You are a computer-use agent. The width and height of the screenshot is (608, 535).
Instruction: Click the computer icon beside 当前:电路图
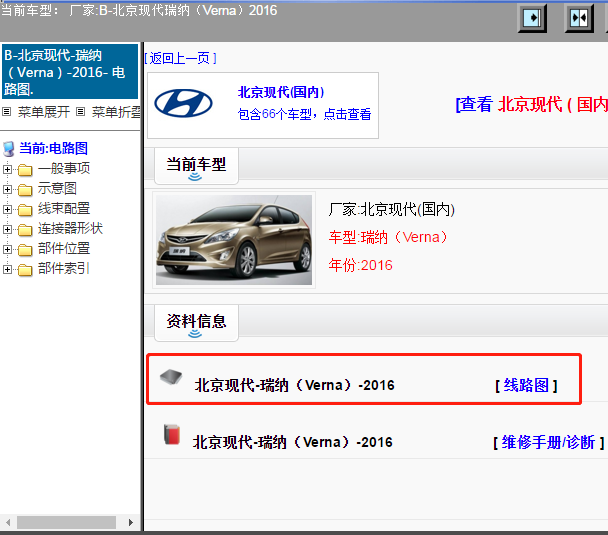click(x=9, y=149)
